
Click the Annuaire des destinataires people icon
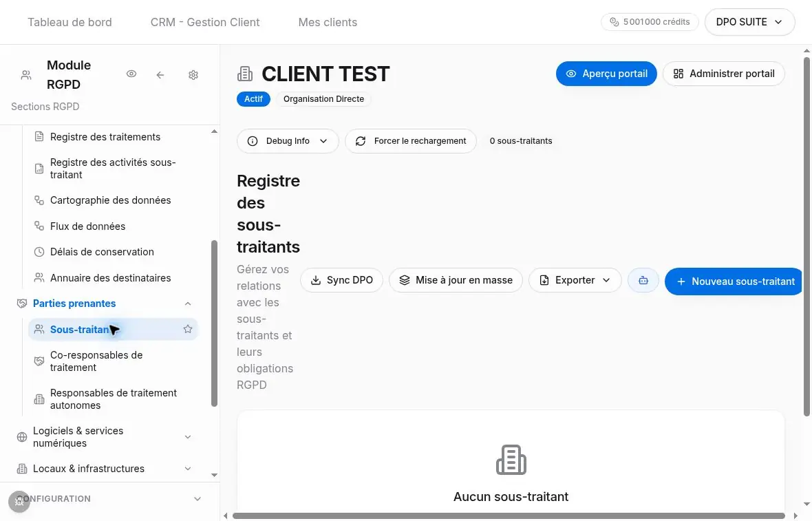[39, 277]
